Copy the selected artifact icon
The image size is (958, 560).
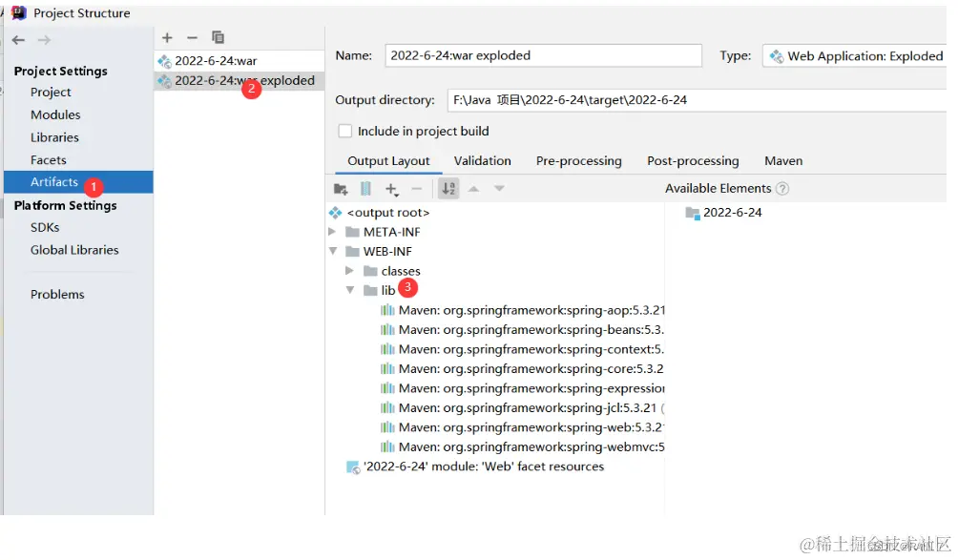tap(219, 37)
